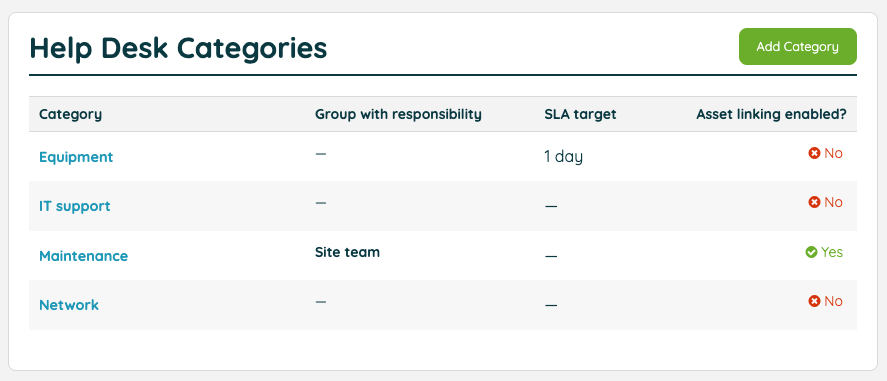Viewport: 887px width, 381px height.
Task: Select the Maintenance category link
Action: click(83, 256)
